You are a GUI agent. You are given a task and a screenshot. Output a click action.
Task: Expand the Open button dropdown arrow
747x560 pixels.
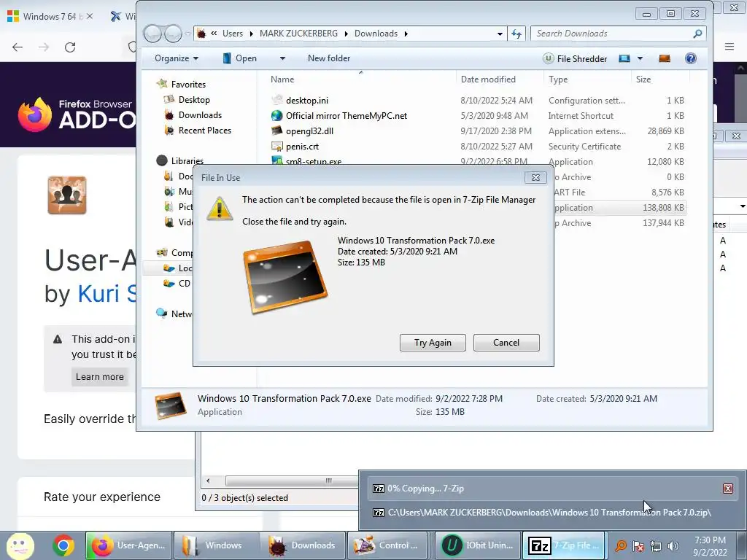coord(282,58)
